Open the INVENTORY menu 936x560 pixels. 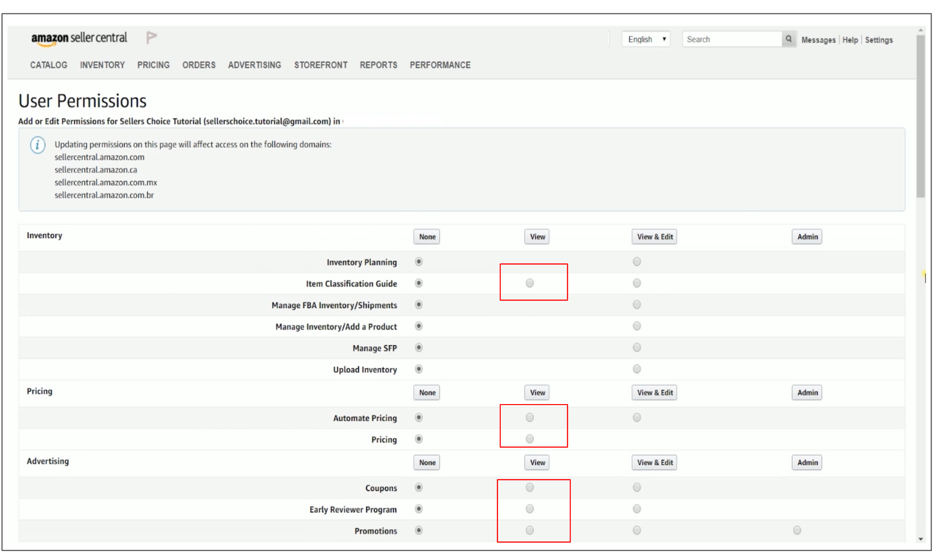coord(102,65)
